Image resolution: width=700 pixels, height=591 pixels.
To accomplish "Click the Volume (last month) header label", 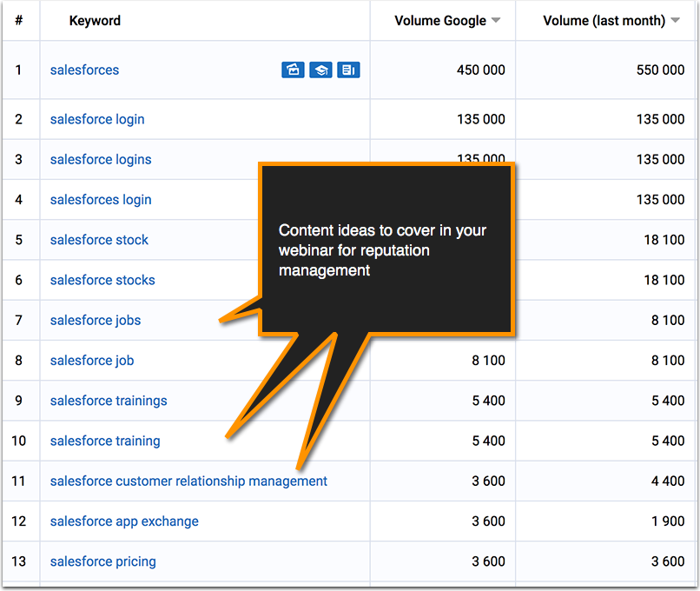I will point(604,21).
